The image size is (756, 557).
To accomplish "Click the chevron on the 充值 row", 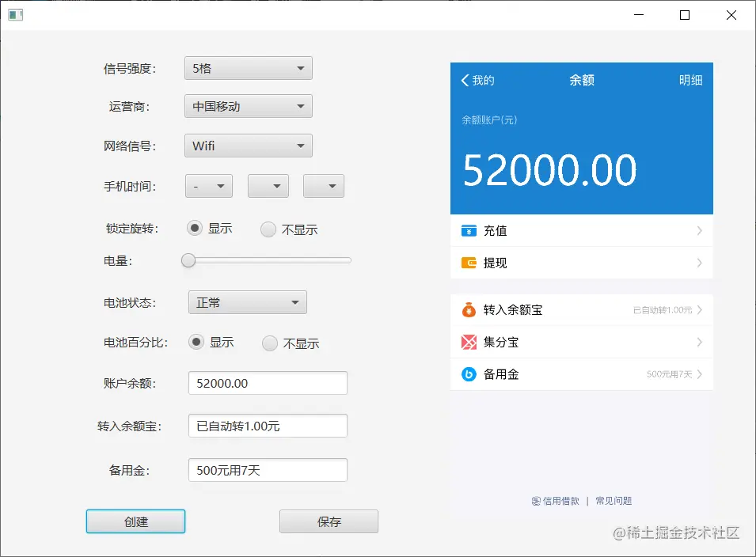I will (700, 231).
